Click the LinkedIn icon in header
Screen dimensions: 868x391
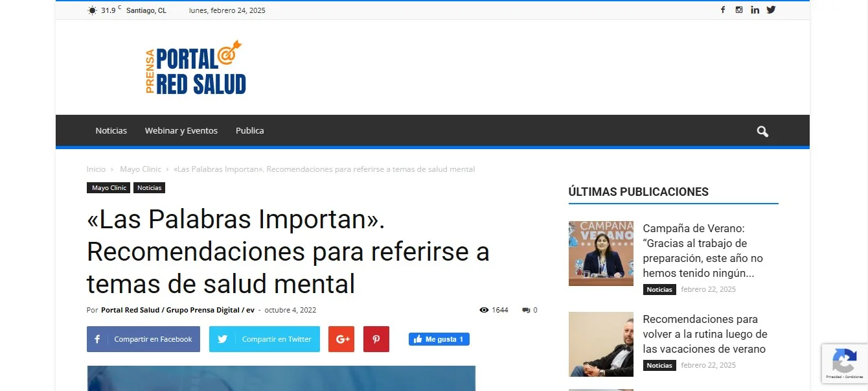(755, 10)
